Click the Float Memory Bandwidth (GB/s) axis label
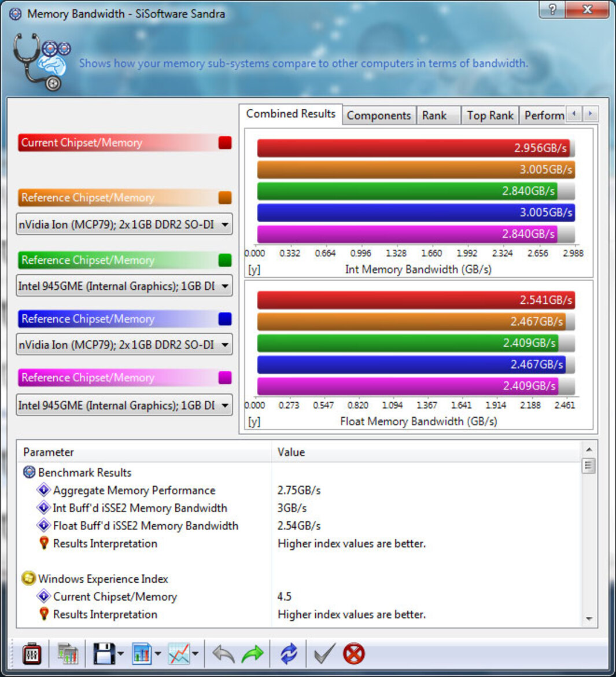Screen dimensions: 616x677 (419, 421)
